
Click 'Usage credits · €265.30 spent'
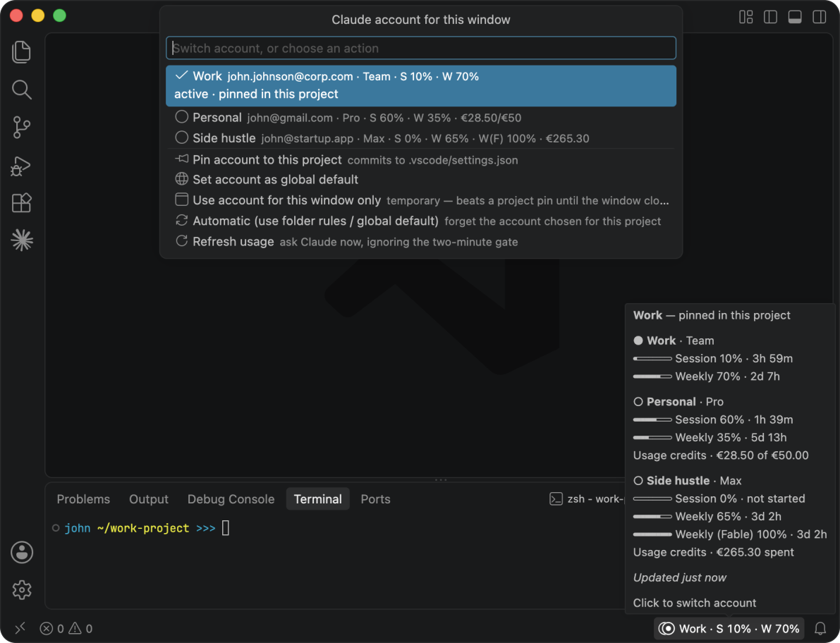[713, 553]
